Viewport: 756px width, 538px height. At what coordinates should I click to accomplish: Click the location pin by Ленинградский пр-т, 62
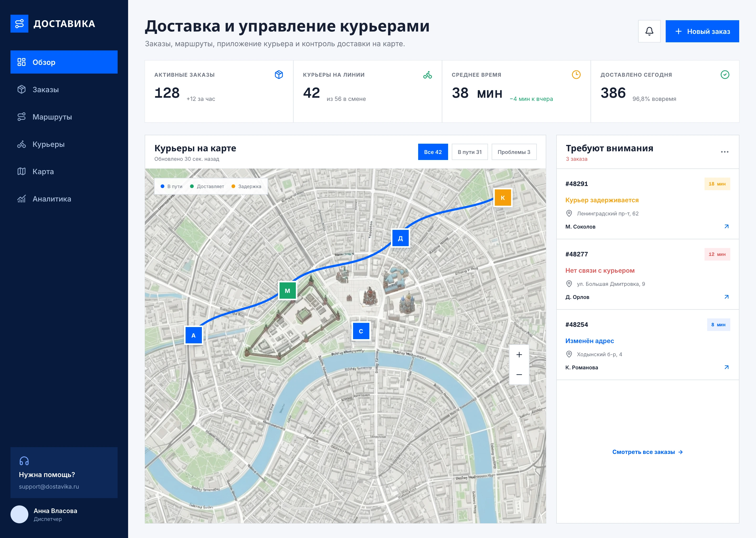click(x=569, y=213)
